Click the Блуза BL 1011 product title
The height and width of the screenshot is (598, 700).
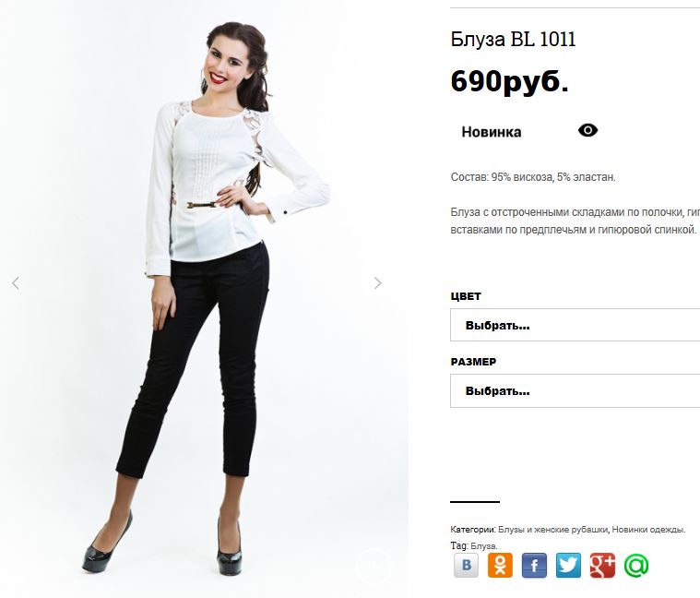[x=513, y=40]
